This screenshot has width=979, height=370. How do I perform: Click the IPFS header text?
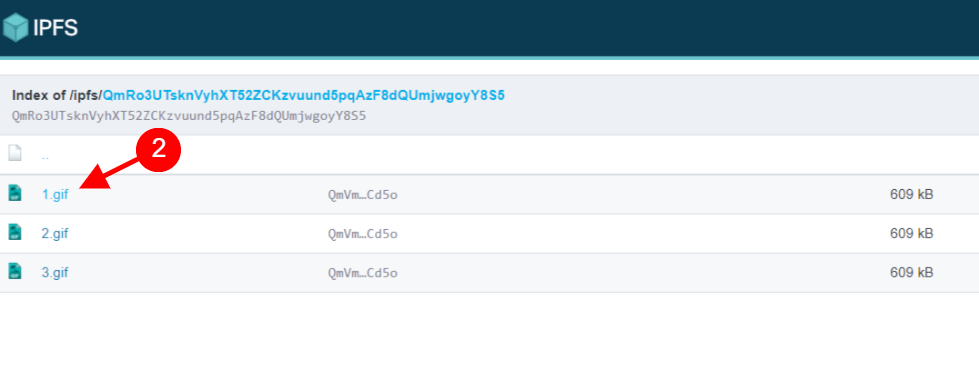click(x=56, y=29)
